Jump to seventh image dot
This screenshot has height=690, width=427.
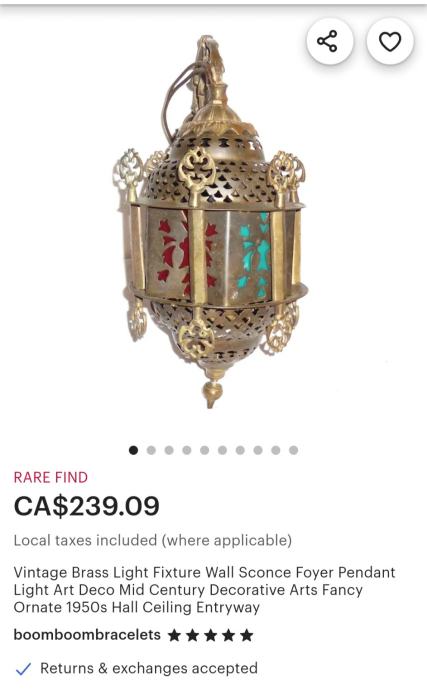tap(240, 450)
